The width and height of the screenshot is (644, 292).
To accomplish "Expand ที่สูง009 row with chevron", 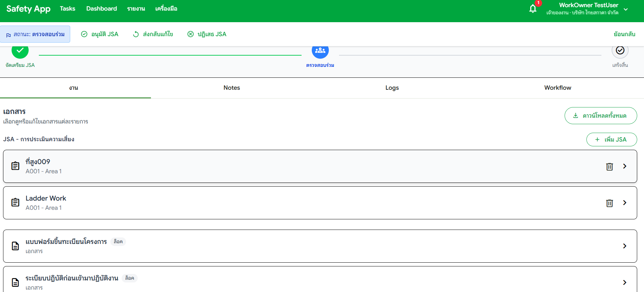I will (625, 166).
